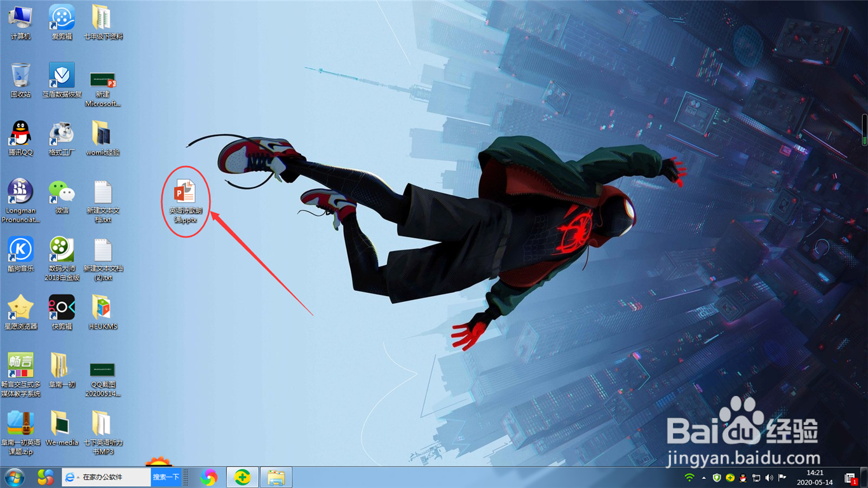This screenshot has height=488, width=868.
Task: Launch 腾讯QQ shortcut
Action: 21,138
